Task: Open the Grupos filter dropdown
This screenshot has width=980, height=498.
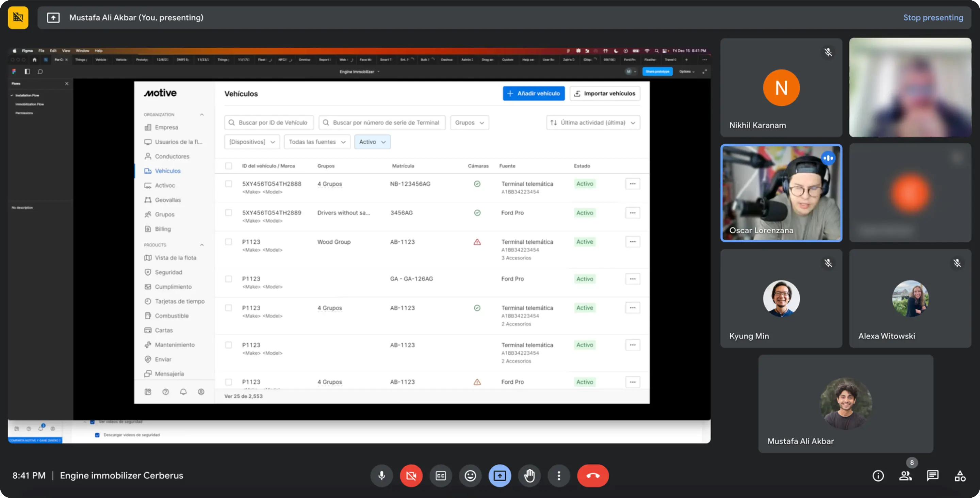Action: pyautogui.click(x=470, y=123)
